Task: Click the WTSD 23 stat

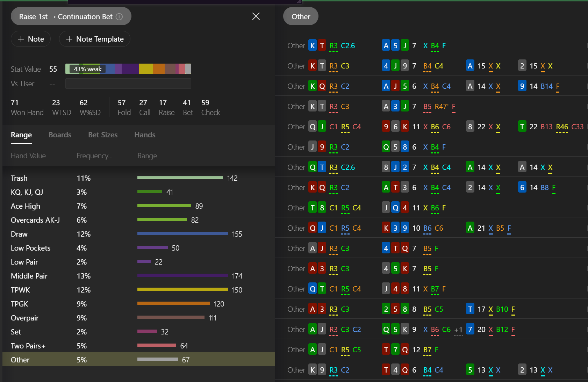Action: (x=62, y=108)
